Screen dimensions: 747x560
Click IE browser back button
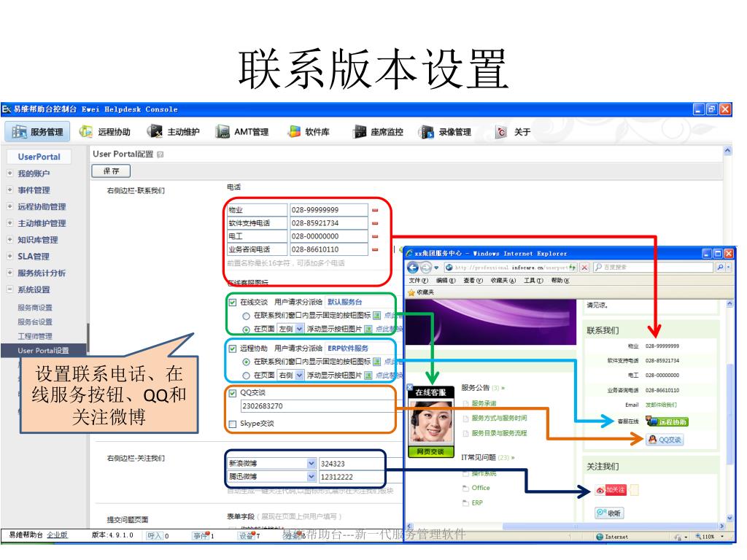pyautogui.click(x=413, y=268)
